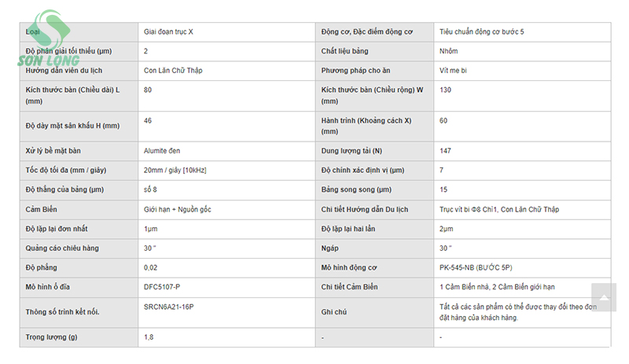The height and width of the screenshot is (364, 629).
Task: Click the '20mm / giây [10kHz]' speed value
Action: click(x=175, y=170)
